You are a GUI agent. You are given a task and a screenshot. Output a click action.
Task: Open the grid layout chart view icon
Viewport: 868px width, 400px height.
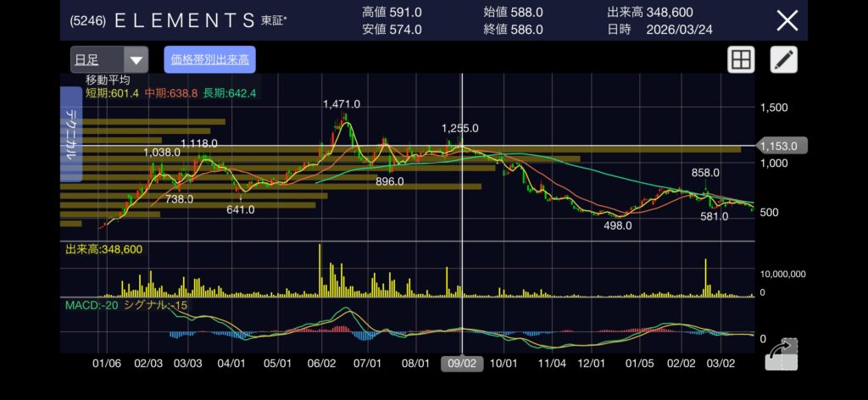[x=741, y=59]
